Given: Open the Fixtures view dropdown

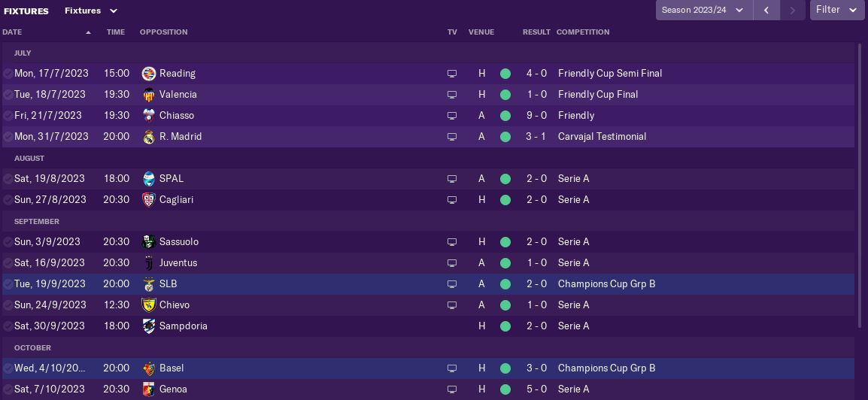Looking at the screenshot, I should (x=91, y=11).
